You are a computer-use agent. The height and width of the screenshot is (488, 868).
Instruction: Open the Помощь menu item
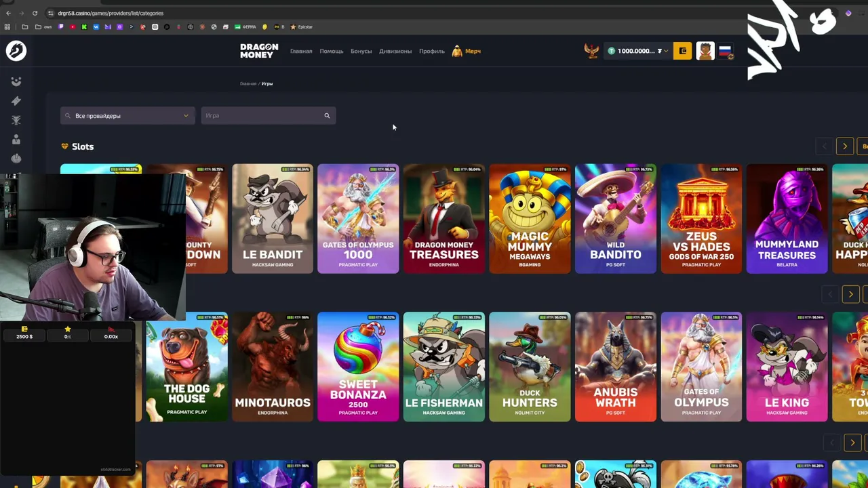[332, 51]
